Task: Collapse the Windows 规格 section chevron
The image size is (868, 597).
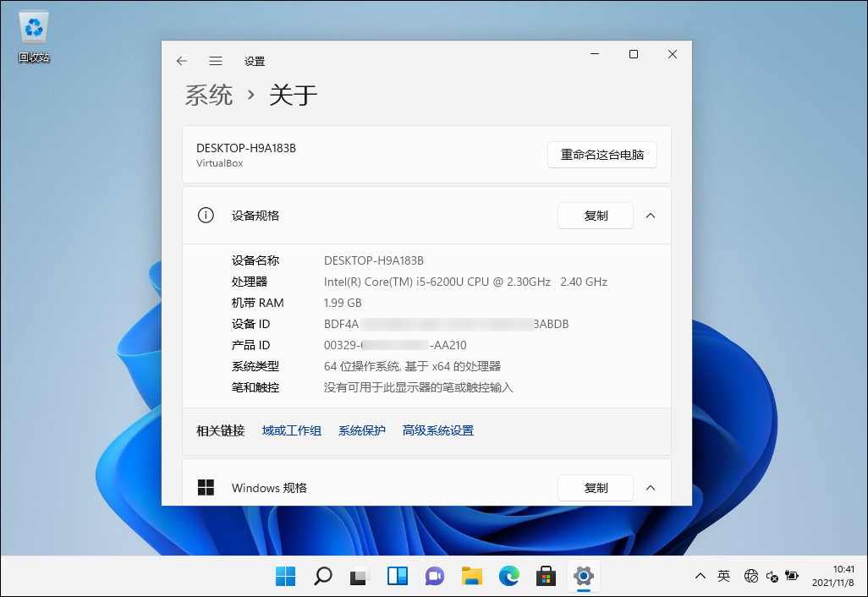Action: click(x=651, y=488)
